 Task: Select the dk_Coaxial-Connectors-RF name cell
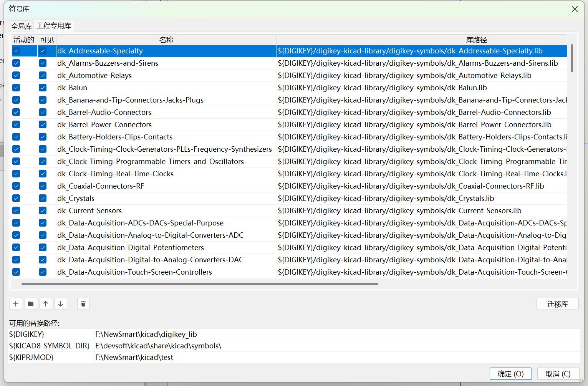166,186
